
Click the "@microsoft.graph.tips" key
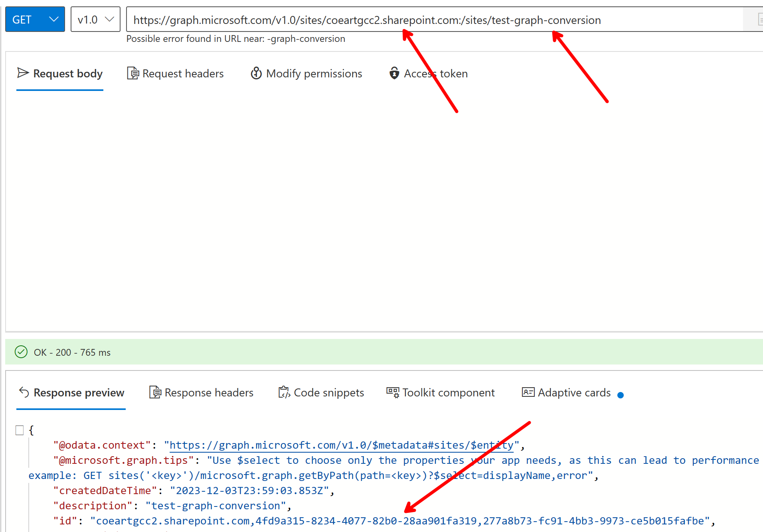tap(124, 461)
